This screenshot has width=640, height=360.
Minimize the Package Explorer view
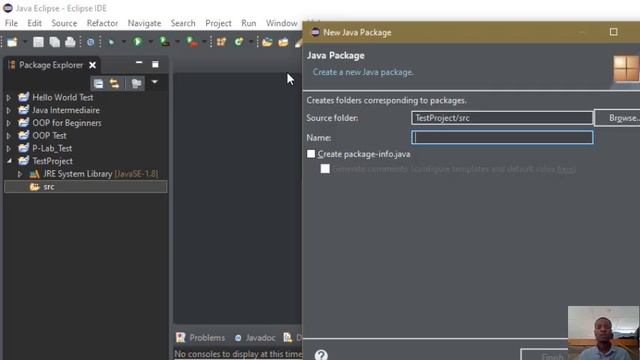click(x=139, y=63)
